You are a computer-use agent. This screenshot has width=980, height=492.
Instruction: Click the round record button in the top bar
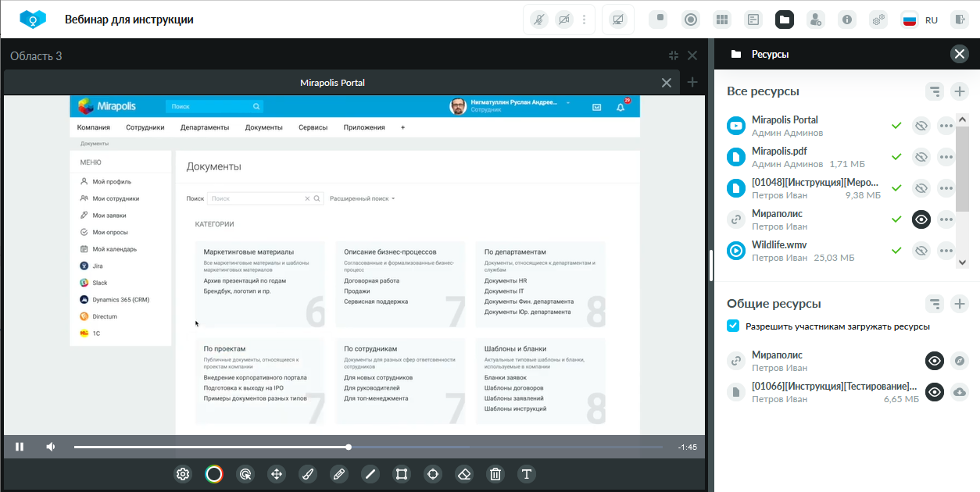pyautogui.click(x=691, y=20)
